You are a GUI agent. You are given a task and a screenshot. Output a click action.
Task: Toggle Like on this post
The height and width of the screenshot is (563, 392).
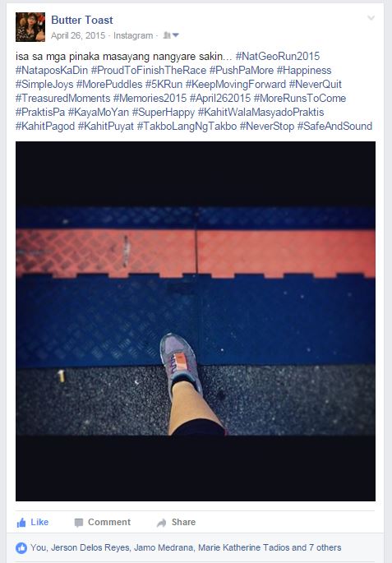[33, 523]
